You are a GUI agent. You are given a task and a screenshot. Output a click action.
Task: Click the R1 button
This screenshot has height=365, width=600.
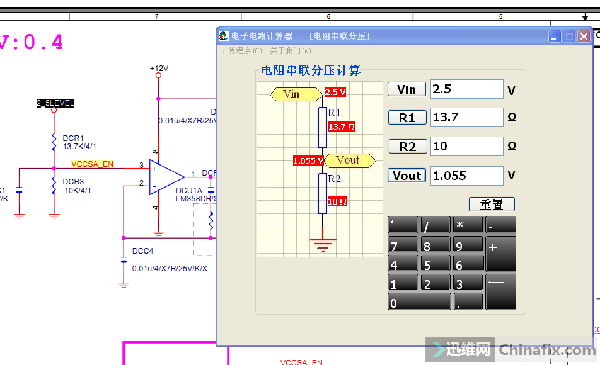(407, 117)
